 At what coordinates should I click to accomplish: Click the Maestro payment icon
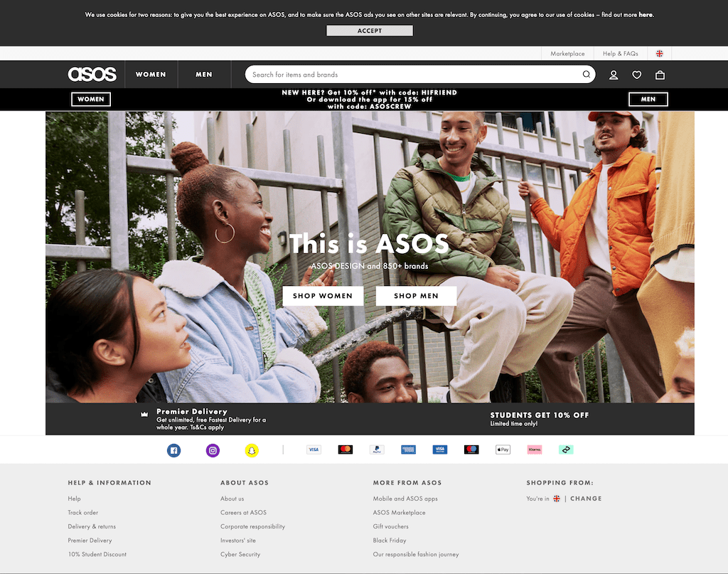[471, 450]
